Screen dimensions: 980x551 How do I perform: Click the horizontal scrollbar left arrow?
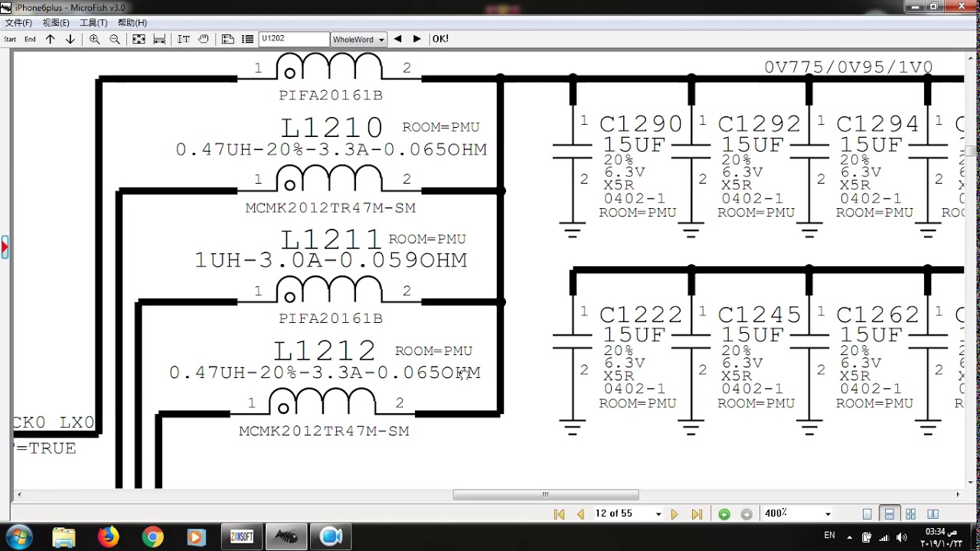coord(18,494)
